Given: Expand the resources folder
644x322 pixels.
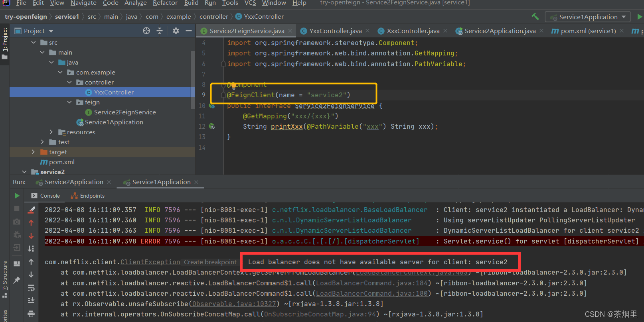Looking at the screenshot, I should tap(51, 132).
